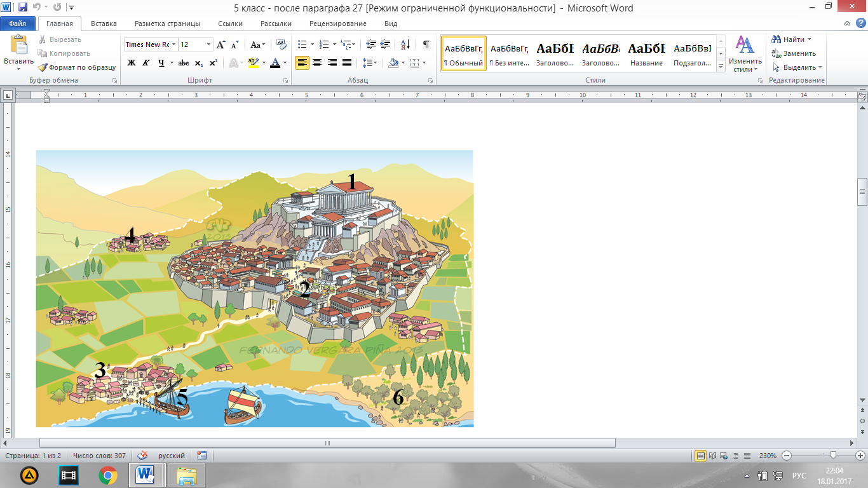
Task: Click the Grow Font icon
Action: (220, 44)
